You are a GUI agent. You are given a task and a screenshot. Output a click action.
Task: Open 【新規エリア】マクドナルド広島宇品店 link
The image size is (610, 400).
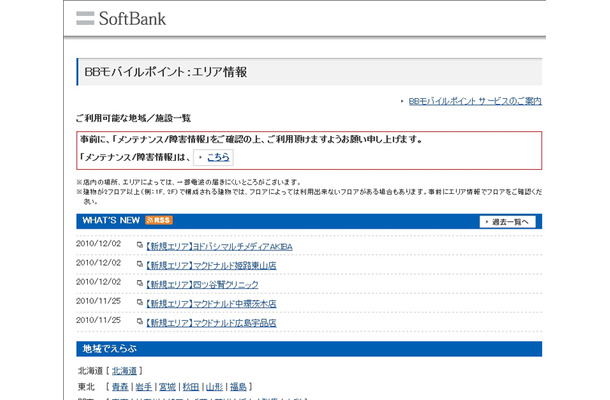pos(211,323)
